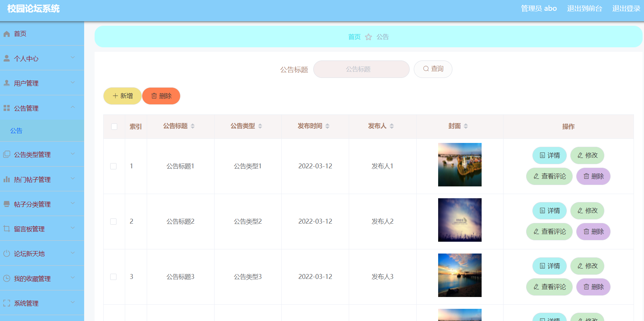644x321 pixels.
Task: Click the bar chart icon beside 热门帖子管理
Action: (x=7, y=179)
